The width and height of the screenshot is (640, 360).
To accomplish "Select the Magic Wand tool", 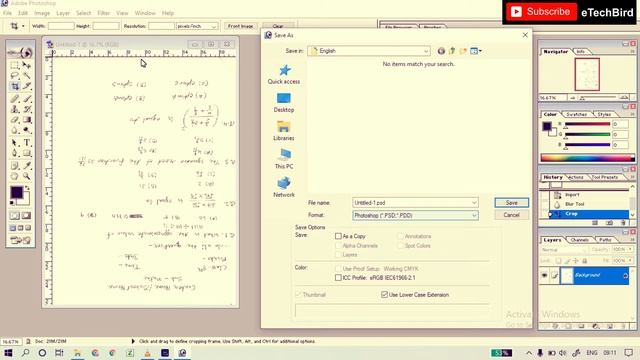I will [27, 76].
